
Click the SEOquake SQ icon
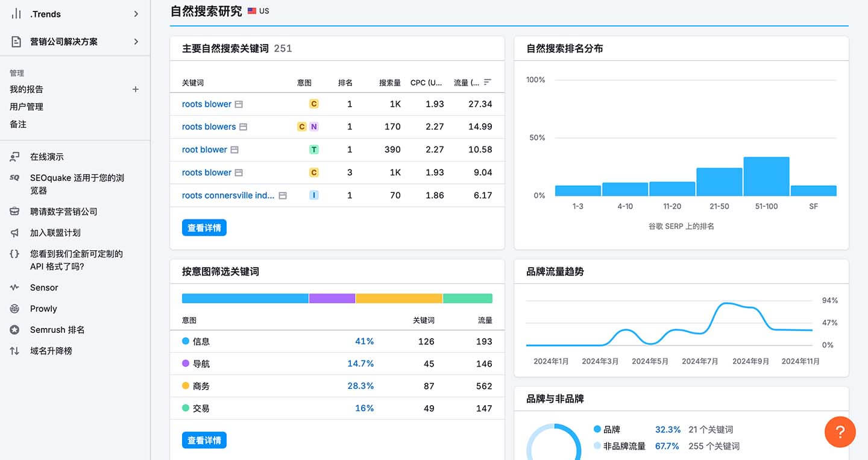click(x=14, y=178)
